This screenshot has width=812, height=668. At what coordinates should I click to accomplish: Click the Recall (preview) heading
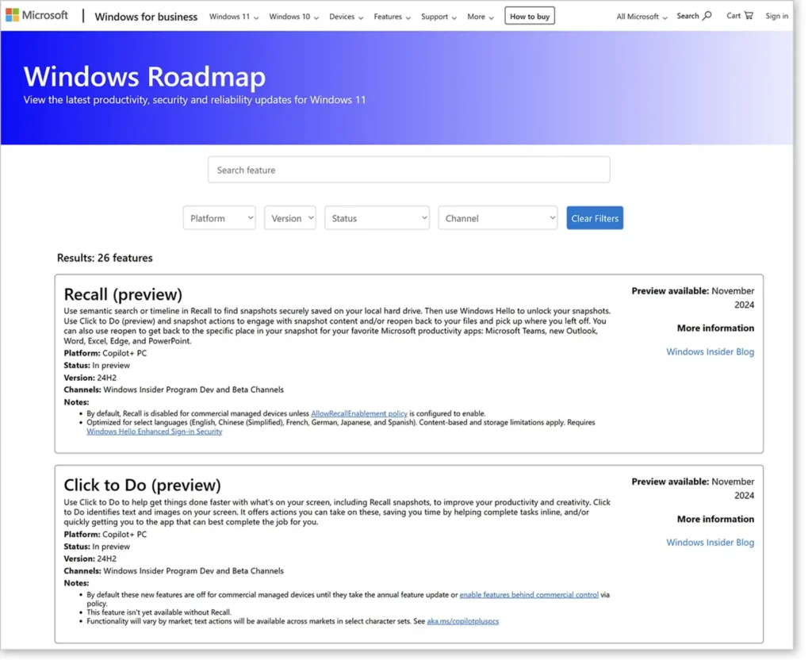[123, 294]
